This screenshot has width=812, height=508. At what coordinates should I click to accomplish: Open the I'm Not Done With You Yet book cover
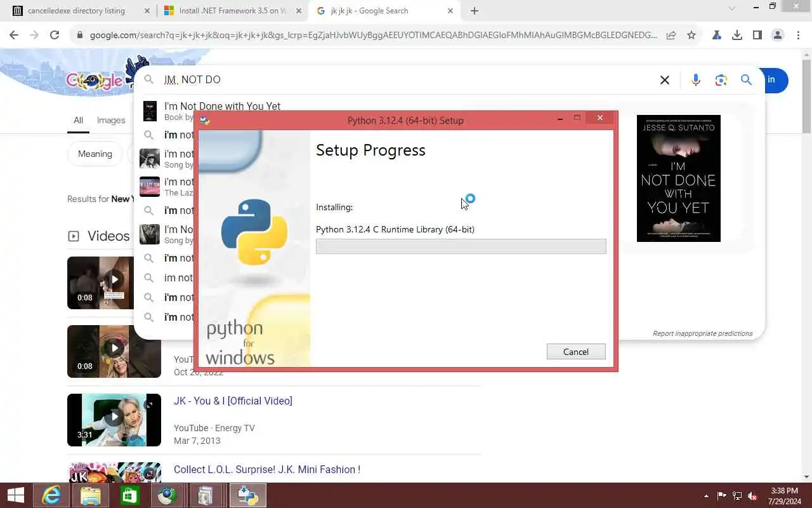[x=679, y=178]
